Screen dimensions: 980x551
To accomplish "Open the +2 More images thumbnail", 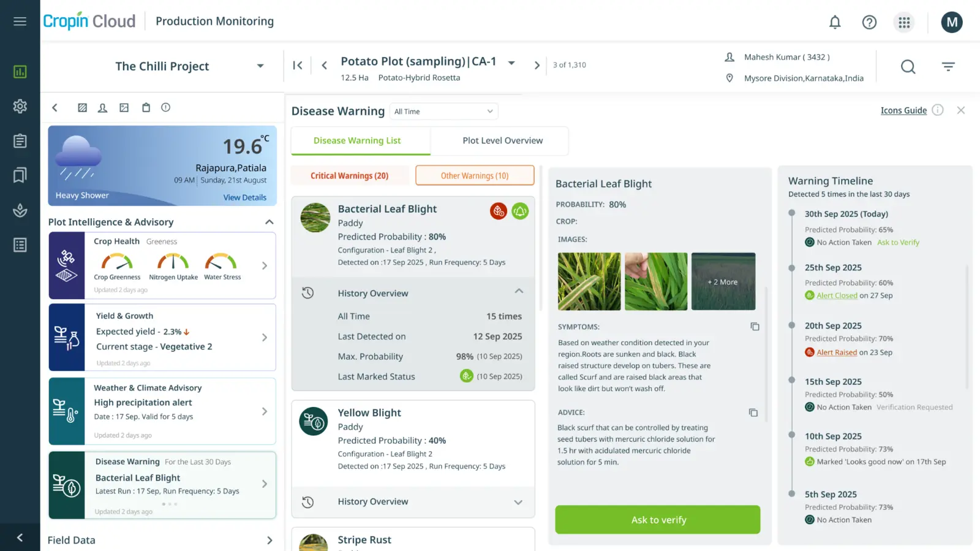I will pyautogui.click(x=723, y=281).
